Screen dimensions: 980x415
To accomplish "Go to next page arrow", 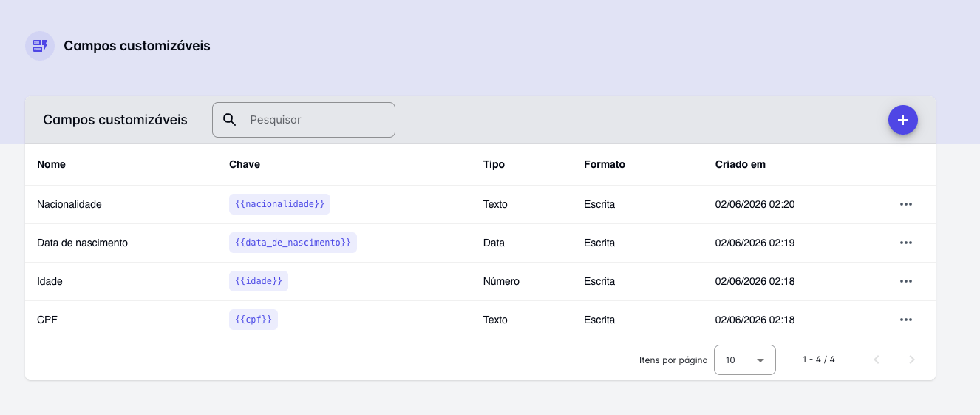I will [x=912, y=360].
